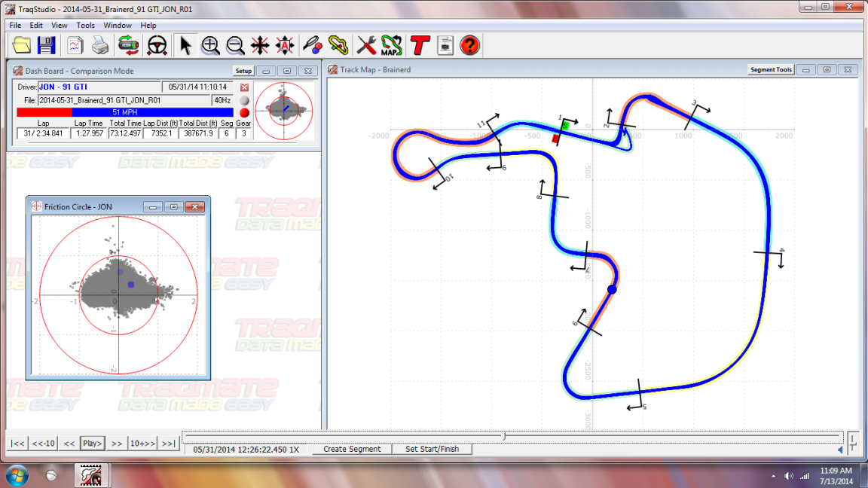
Task: Step back one with << button
Action: click(x=69, y=443)
